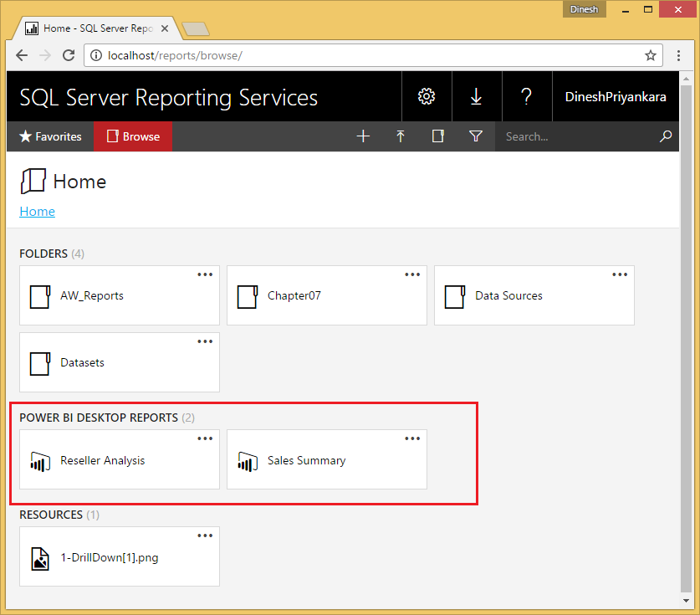This screenshot has width=700, height=615.
Task: Open the Chrome three-dot menu
Action: coord(678,55)
